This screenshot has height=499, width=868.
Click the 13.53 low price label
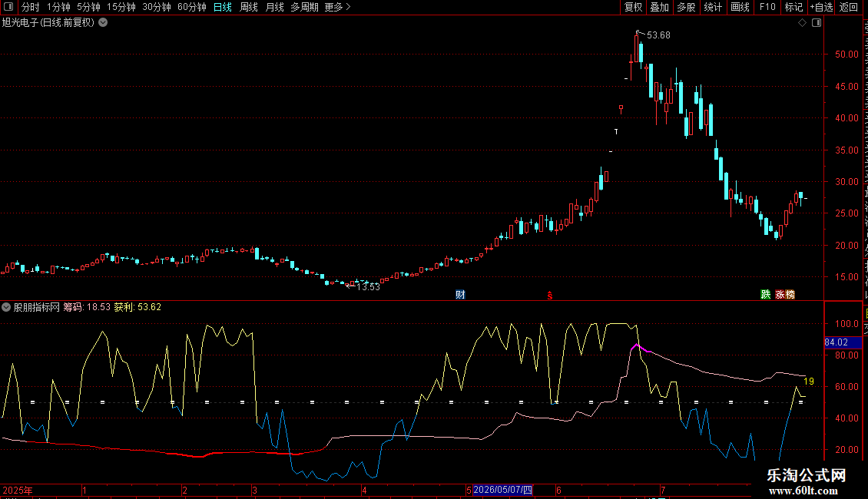[368, 286]
